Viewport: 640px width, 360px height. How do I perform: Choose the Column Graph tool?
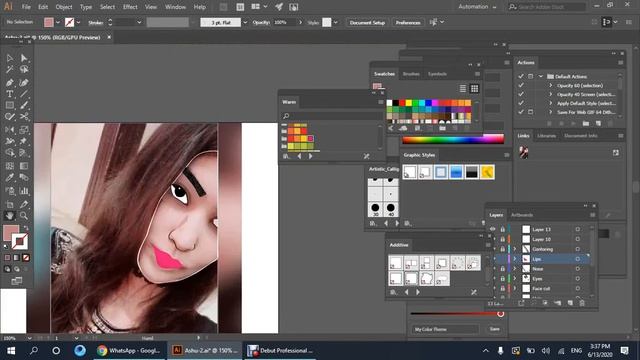[24, 191]
